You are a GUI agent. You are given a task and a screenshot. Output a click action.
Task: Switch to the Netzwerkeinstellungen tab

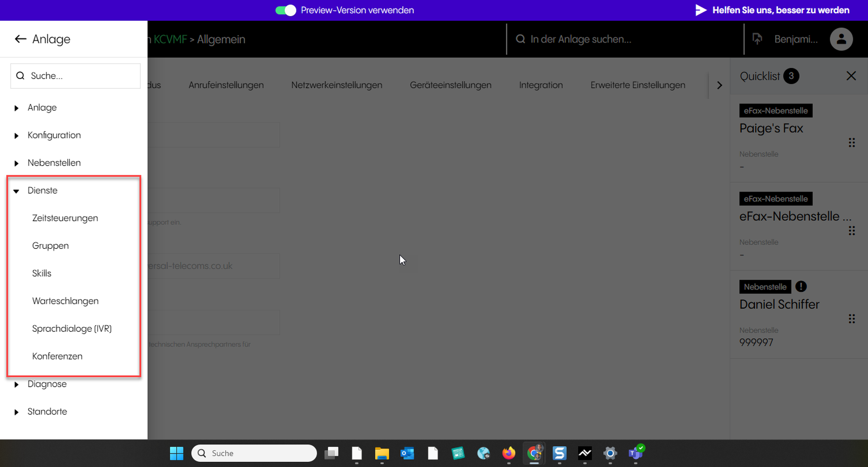(x=336, y=85)
